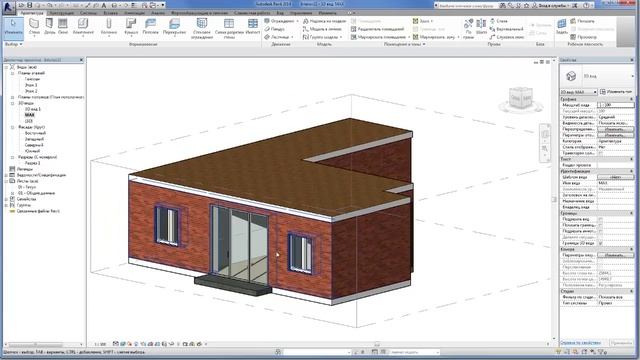The image size is (640, 360).
Task: Click the View Scale value field
Action: (616, 105)
